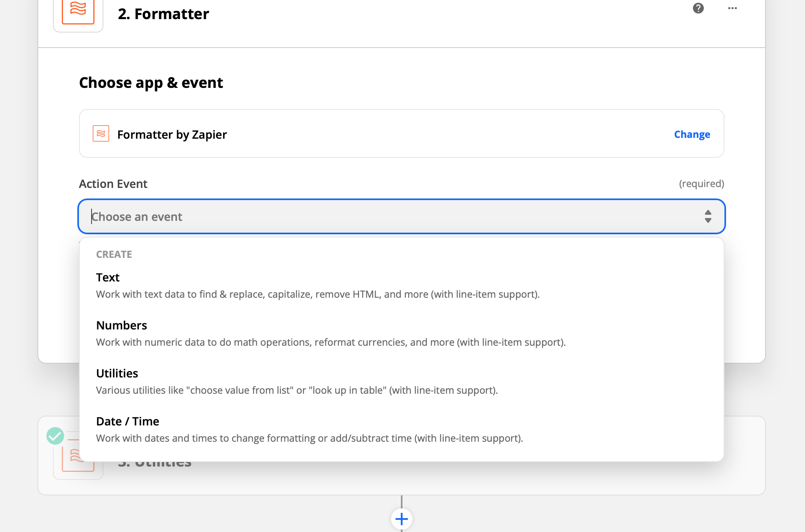Click the Numbers option's math operations description
The height and width of the screenshot is (532, 805).
pyautogui.click(x=331, y=342)
